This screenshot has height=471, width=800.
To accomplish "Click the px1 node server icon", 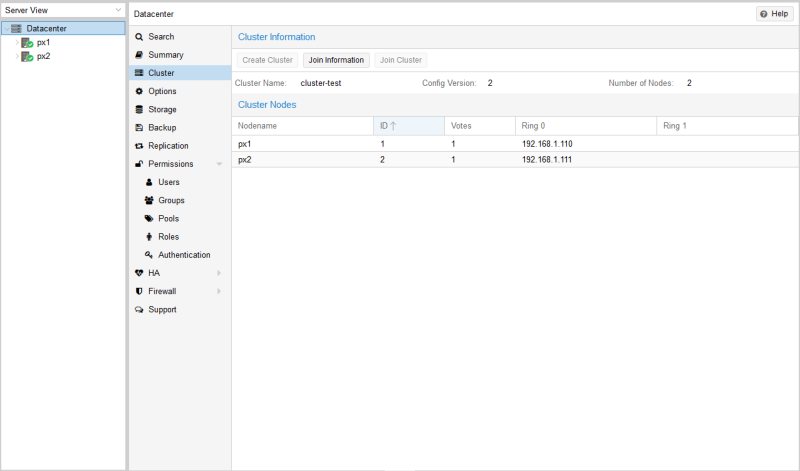I will click(x=27, y=43).
